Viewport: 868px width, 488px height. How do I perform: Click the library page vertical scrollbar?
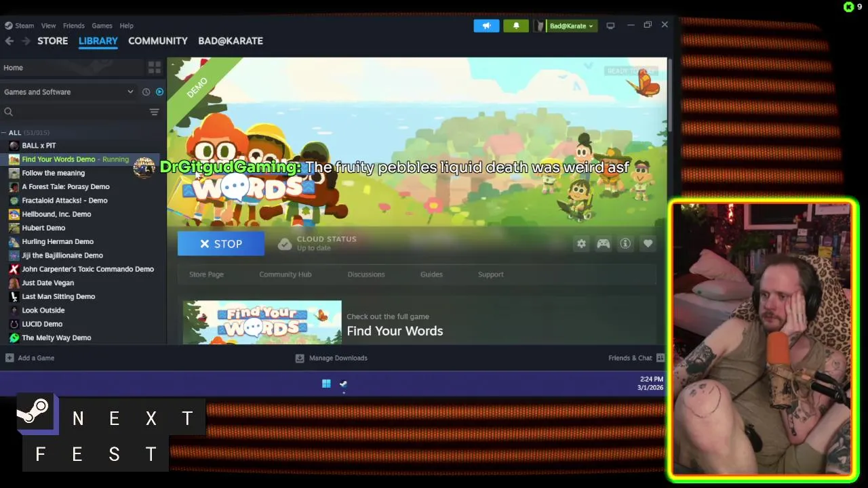pos(670,95)
